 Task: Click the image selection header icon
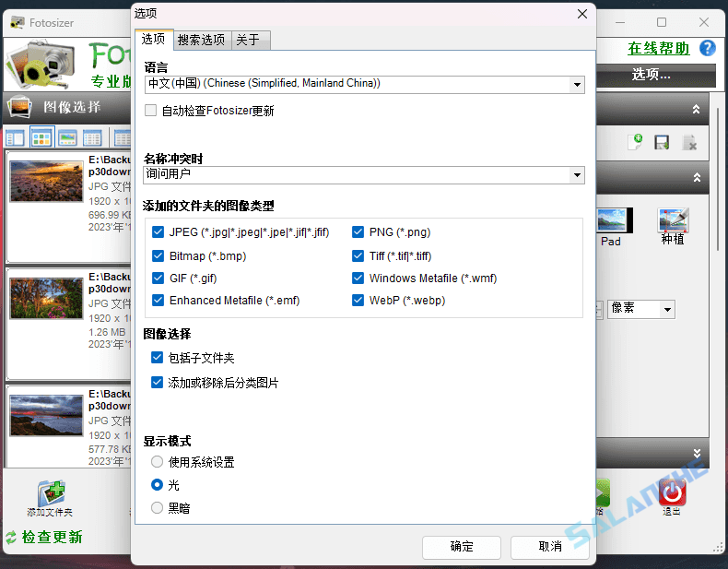tap(19, 106)
